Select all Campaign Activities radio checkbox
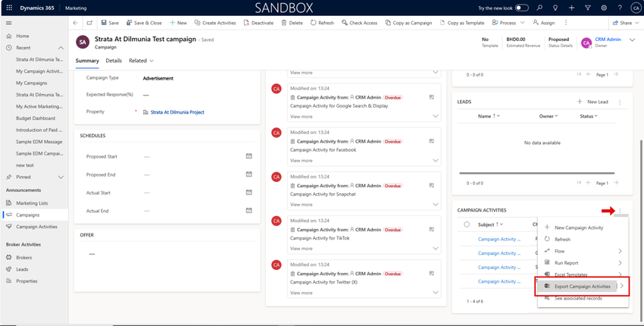The width and height of the screenshot is (644, 326). [x=467, y=224]
